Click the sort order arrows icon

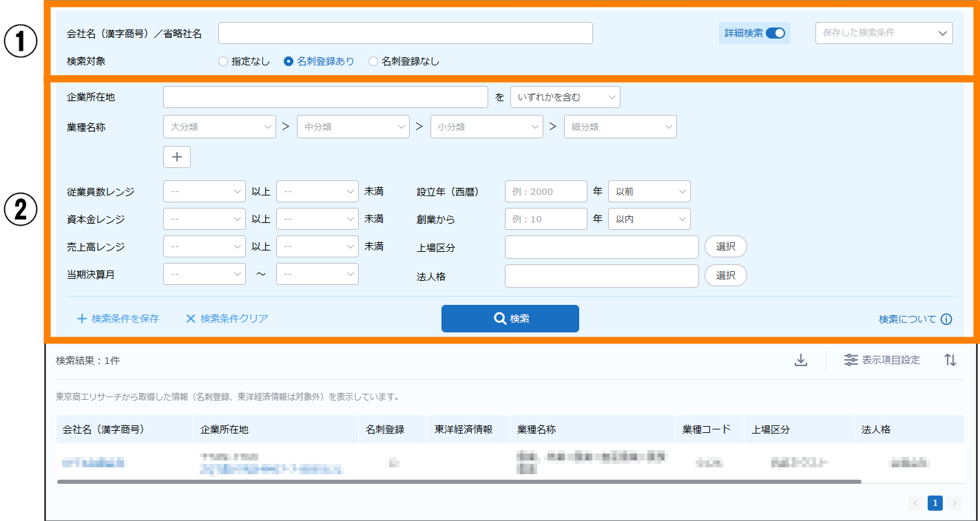click(x=950, y=360)
